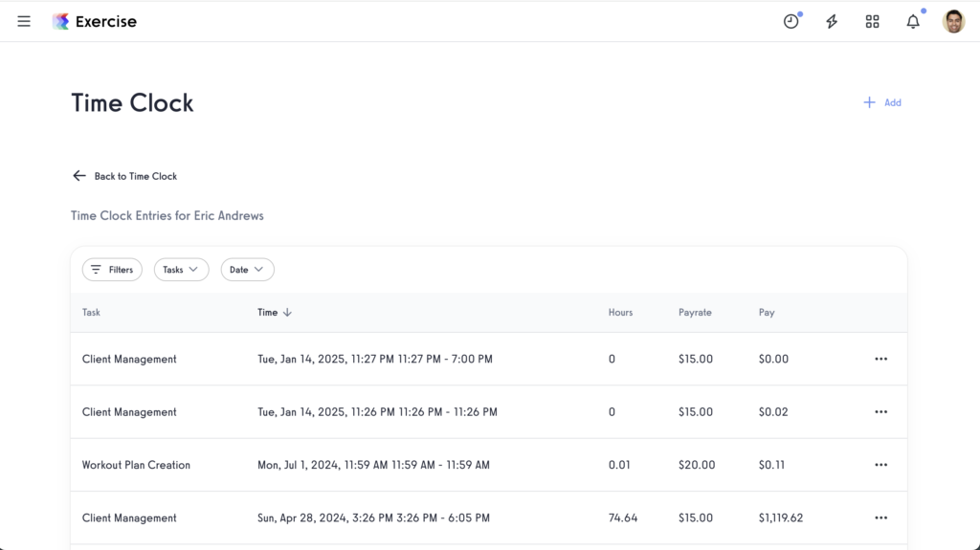Open options for Jan 14 11:27 PM entry
The image size is (980, 550).
pos(880,360)
